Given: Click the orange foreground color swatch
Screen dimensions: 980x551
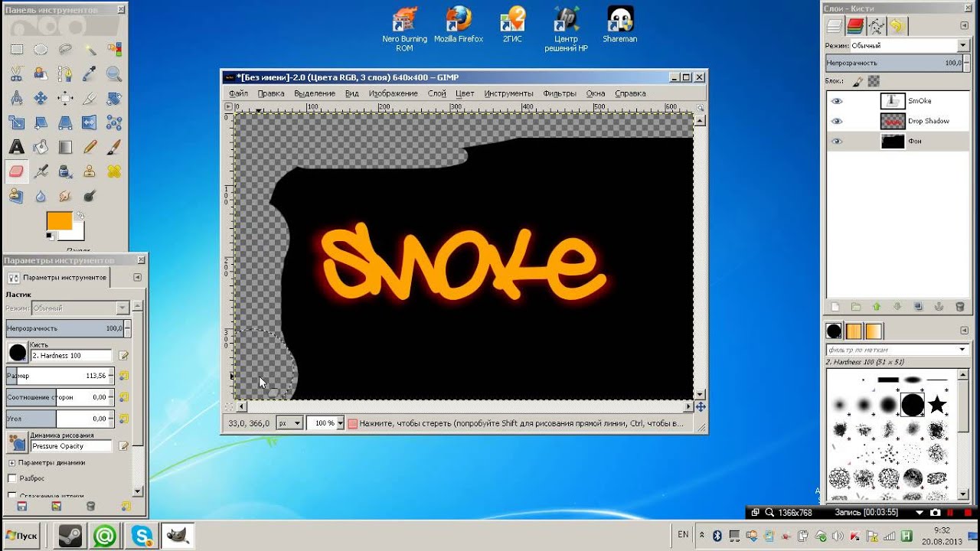Looking at the screenshot, I should click(x=59, y=220).
